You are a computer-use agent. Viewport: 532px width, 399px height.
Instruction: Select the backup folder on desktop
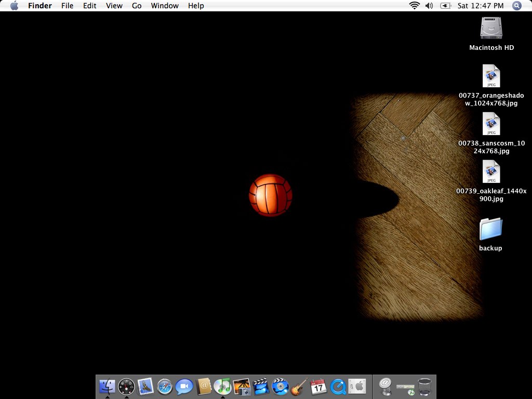pos(491,229)
